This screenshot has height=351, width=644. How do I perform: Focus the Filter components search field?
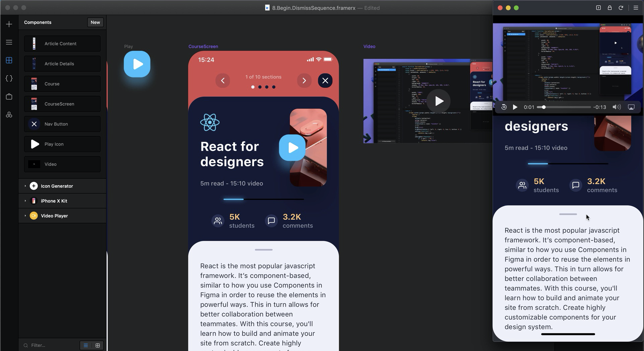click(50, 345)
